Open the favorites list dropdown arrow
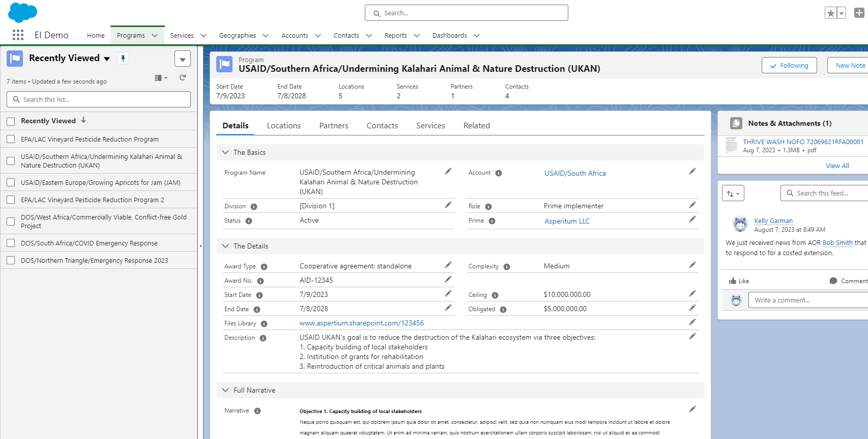The image size is (868, 439). click(842, 13)
